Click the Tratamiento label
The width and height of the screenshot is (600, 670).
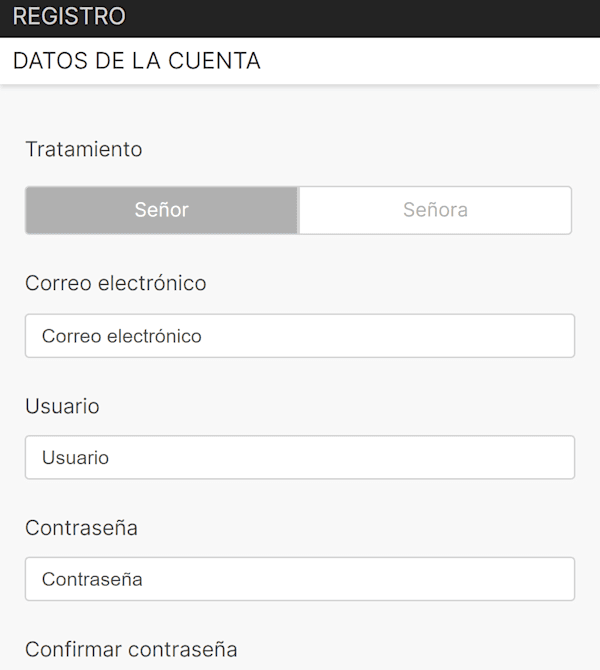coord(84,149)
